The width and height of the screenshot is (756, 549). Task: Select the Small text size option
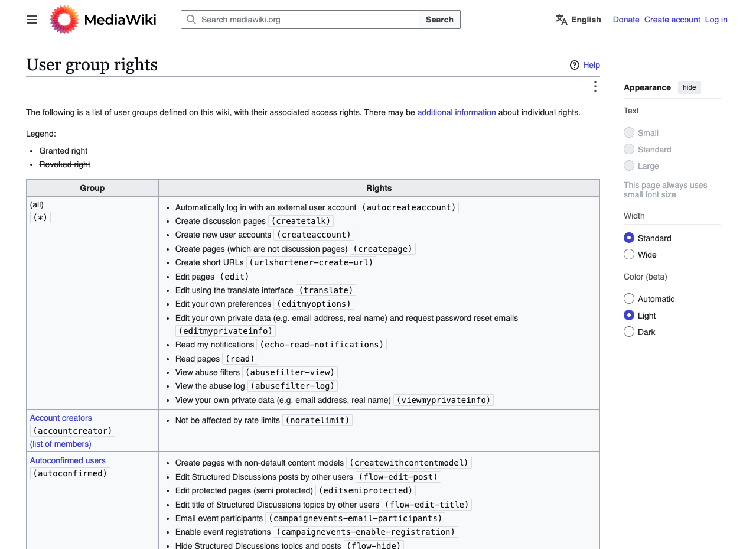coord(629,132)
